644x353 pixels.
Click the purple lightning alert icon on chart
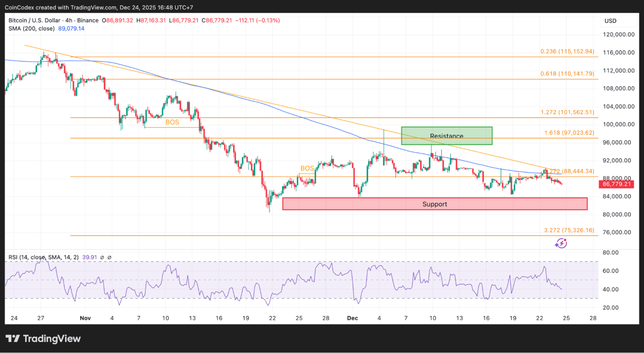point(561,243)
